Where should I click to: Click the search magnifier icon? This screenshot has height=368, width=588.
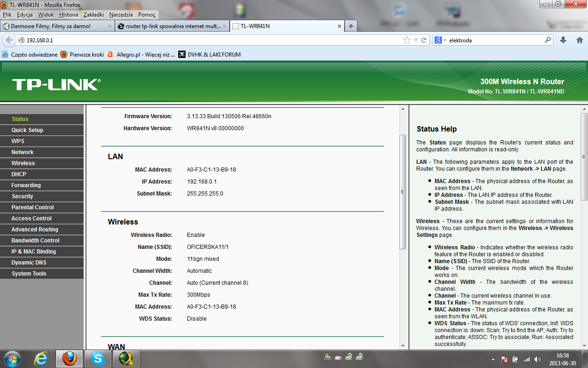[x=548, y=40]
